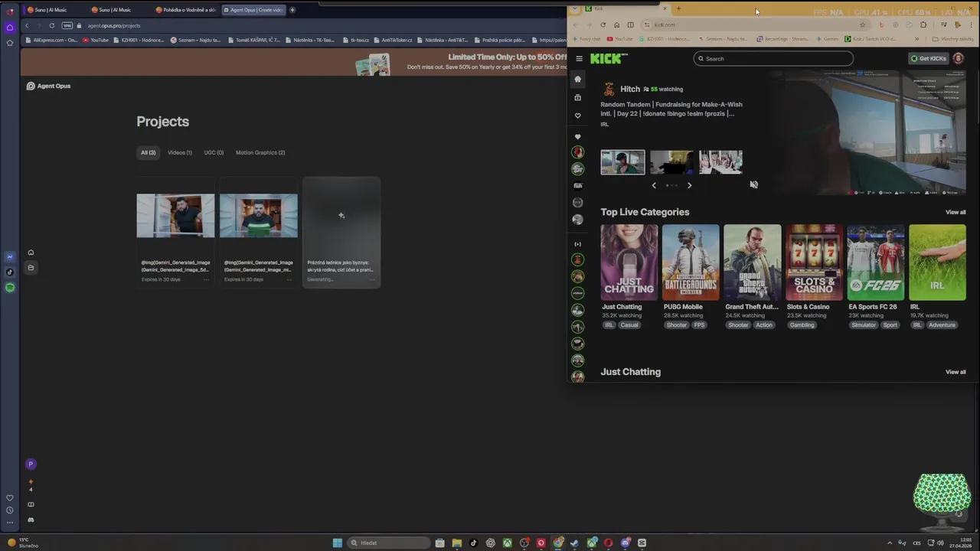Screen dimensions: 980x551
Task: Select the Agent Opus browser tab
Action: point(253,10)
